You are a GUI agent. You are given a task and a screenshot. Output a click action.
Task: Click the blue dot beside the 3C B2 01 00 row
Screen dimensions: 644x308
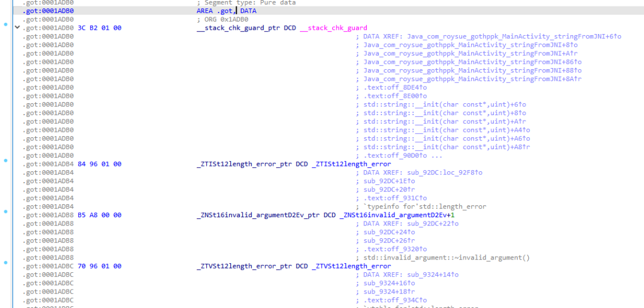coord(5,24)
